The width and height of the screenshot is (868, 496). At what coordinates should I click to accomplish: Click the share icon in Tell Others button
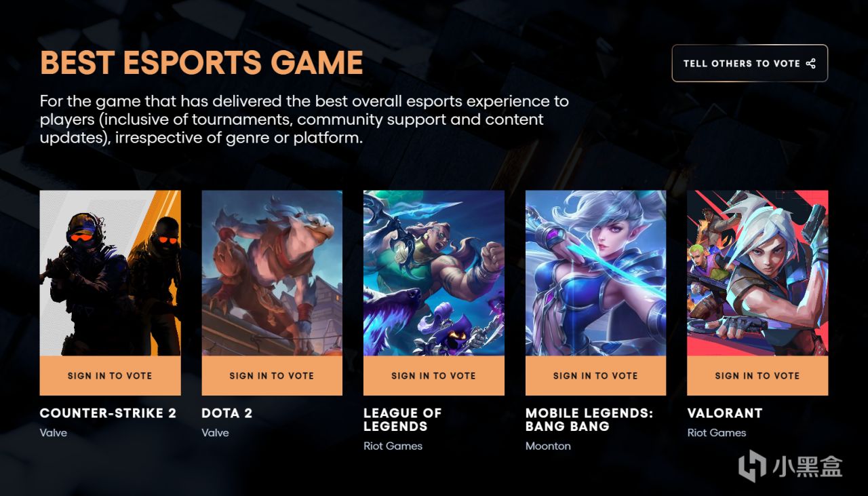coord(811,63)
